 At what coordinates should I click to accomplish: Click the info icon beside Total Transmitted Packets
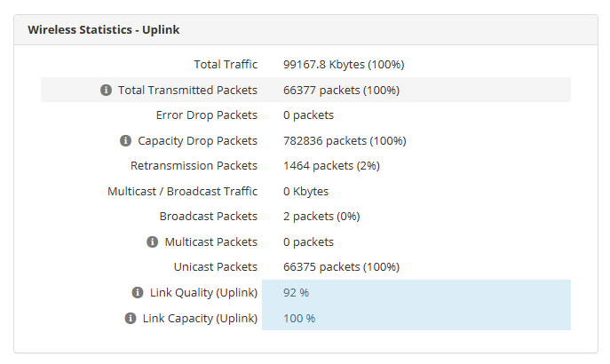[x=106, y=90]
